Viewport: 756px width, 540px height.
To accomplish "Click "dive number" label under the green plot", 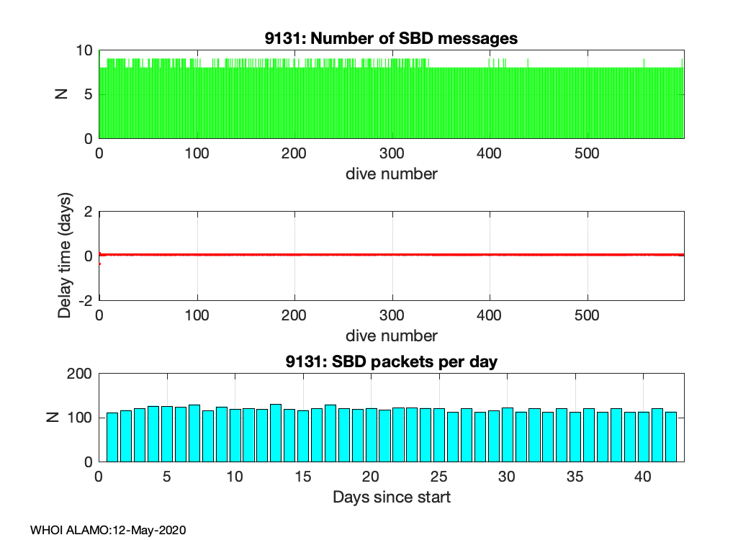I will click(391, 174).
